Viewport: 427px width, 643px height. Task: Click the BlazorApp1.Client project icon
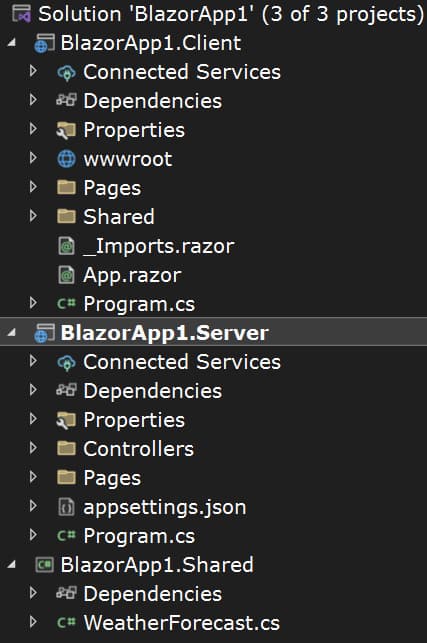(44, 43)
